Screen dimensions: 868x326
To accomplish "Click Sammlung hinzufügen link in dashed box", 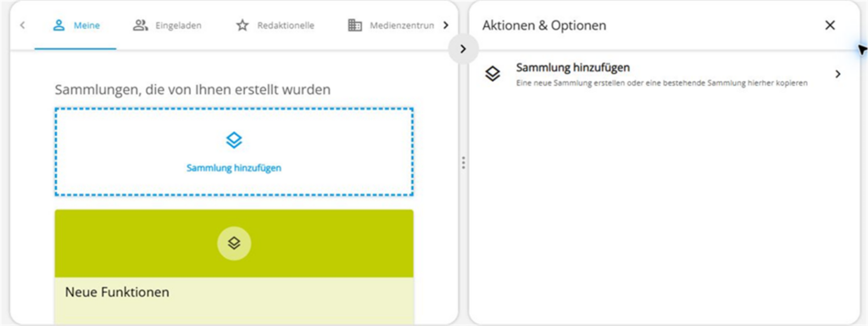I will pyautogui.click(x=234, y=167).
